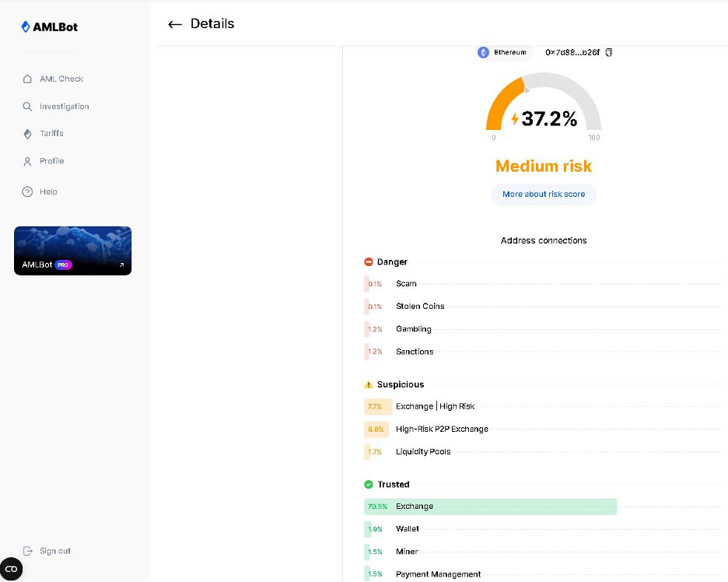
Task: Go to the Tariffs section
Action: tap(43, 134)
